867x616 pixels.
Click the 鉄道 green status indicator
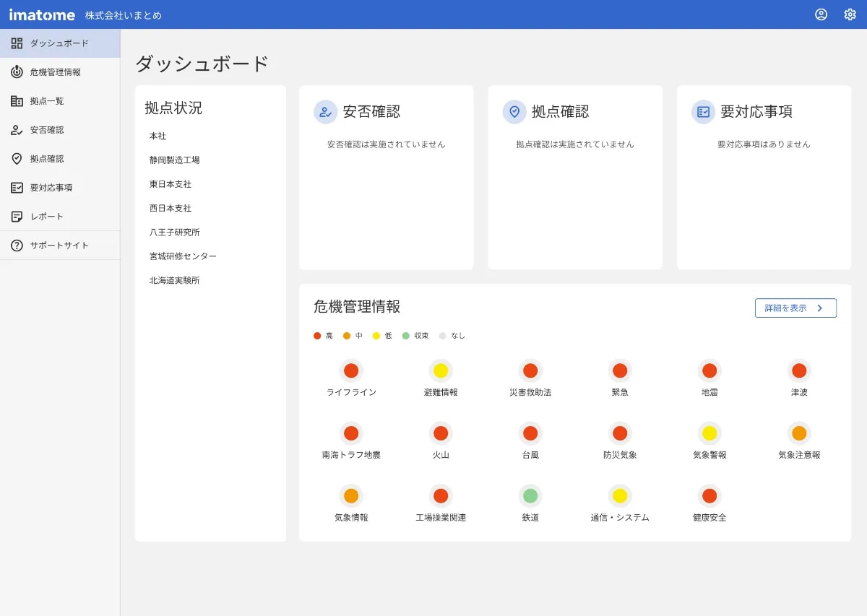coord(530,496)
